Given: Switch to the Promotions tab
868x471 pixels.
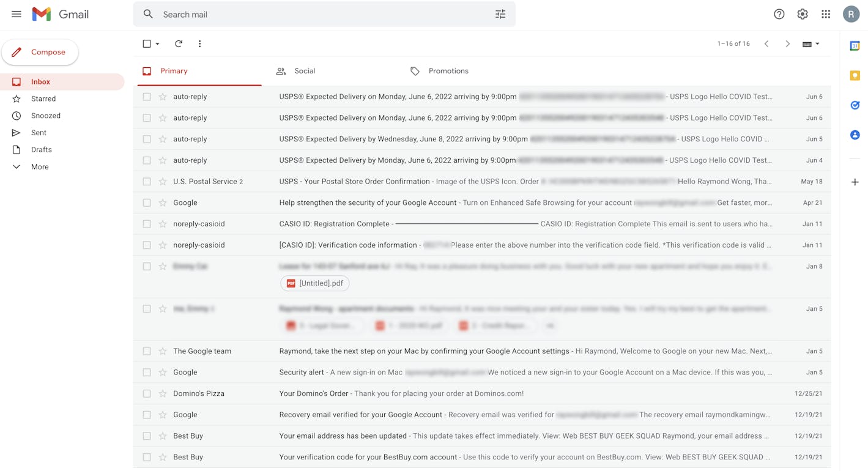Looking at the screenshot, I should (448, 71).
